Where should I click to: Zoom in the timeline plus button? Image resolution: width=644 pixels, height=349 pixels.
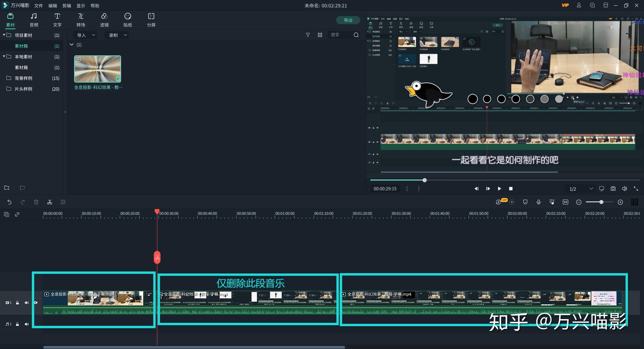[621, 202]
